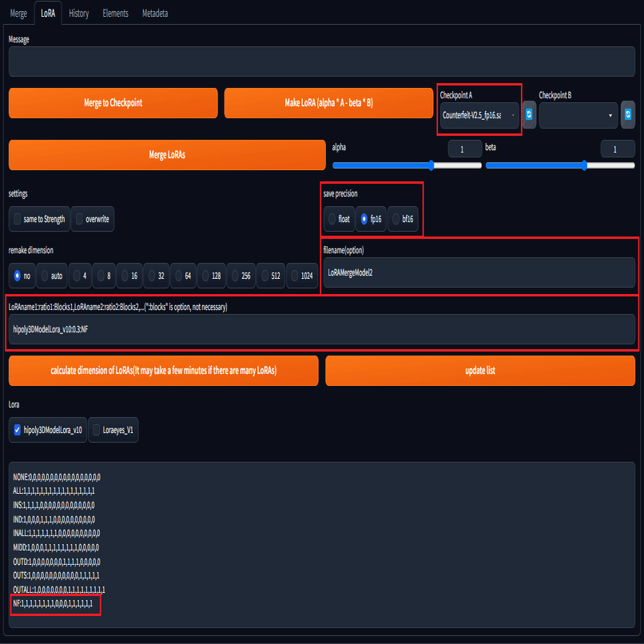Enable the same to Strength checkbox
The image size is (644, 644).
(x=18, y=219)
